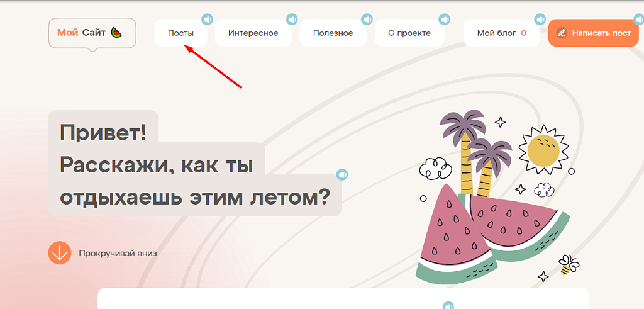Open the Полезное menu item
Screen dimensions: 644x309
click(333, 33)
